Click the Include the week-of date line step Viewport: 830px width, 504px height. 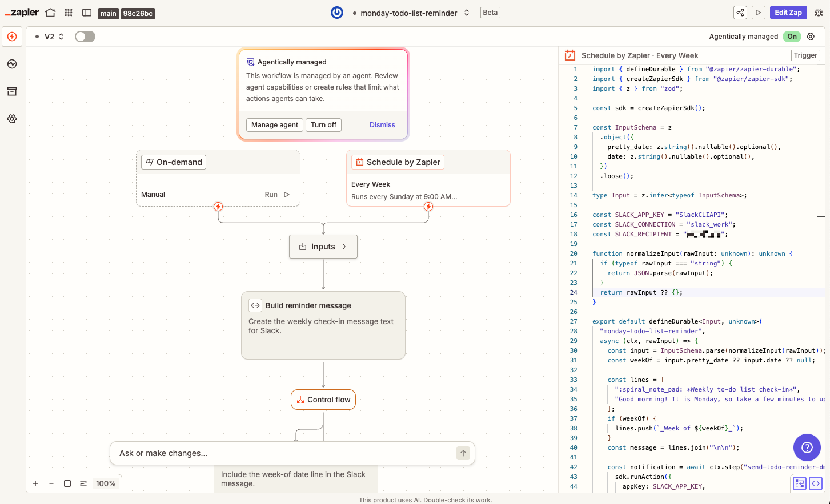[296, 479]
